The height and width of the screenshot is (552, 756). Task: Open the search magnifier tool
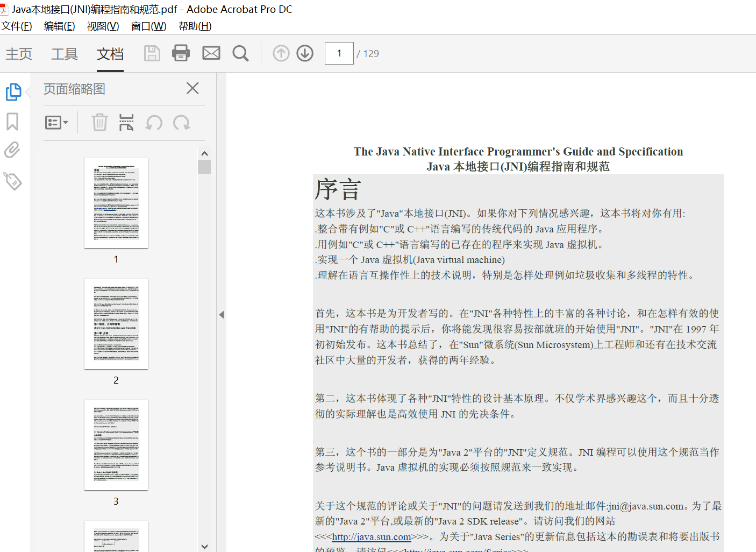240,53
